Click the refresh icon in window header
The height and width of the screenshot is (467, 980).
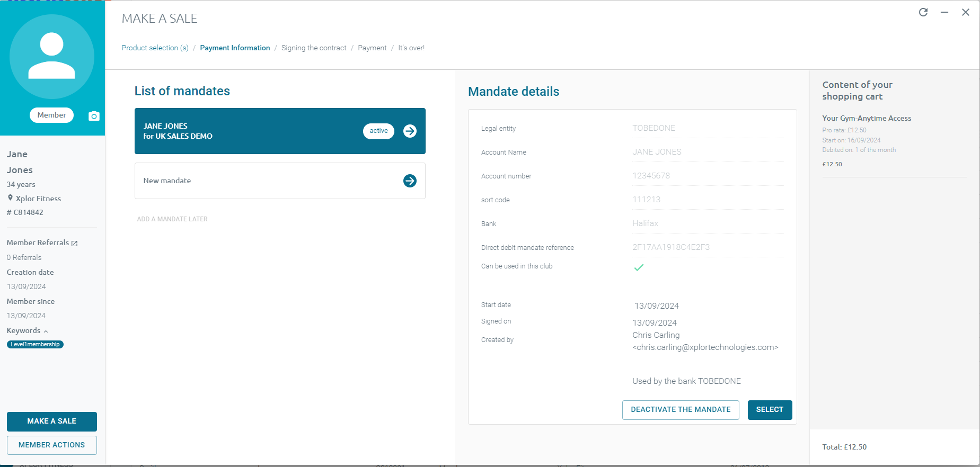click(923, 12)
